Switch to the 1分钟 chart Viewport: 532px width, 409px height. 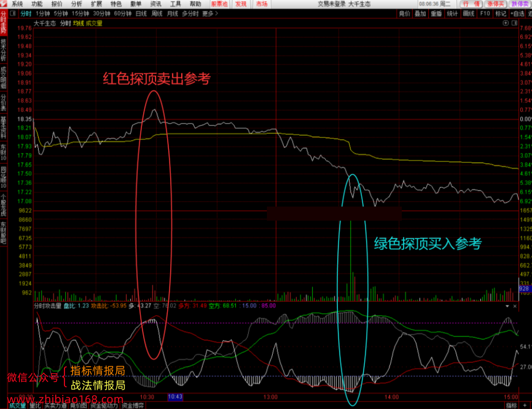tap(43, 13)
